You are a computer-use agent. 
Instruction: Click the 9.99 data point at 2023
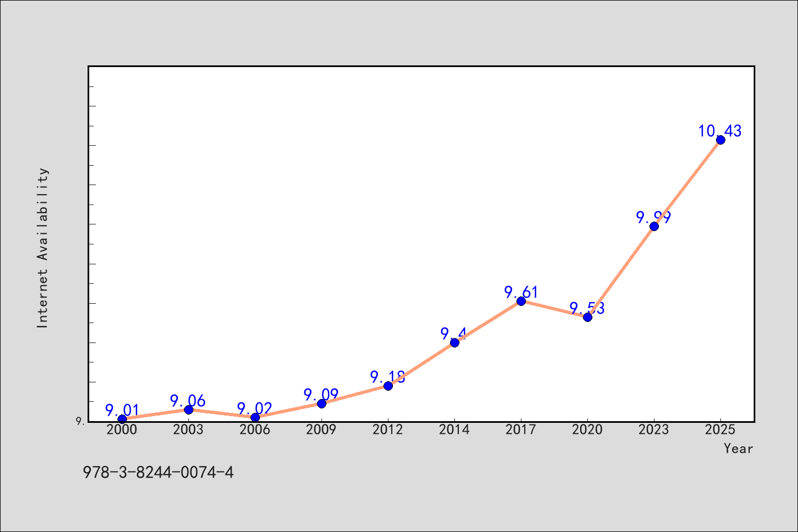[654, 226]
